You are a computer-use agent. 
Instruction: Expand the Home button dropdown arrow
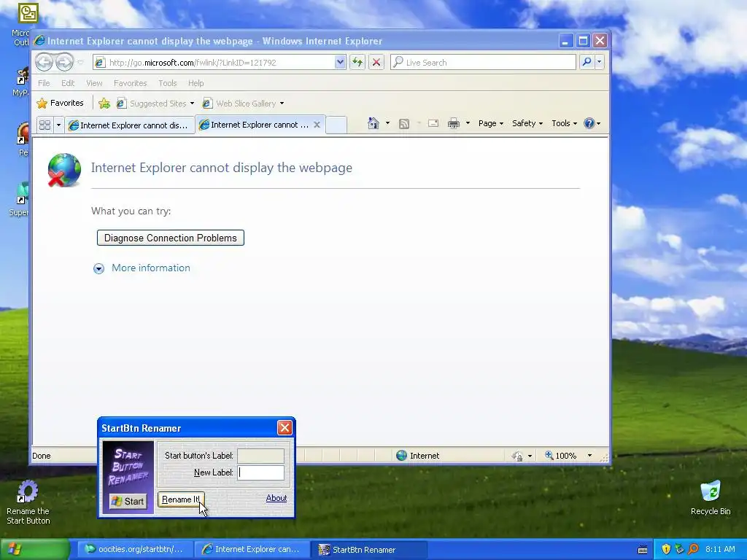[387, 123]
